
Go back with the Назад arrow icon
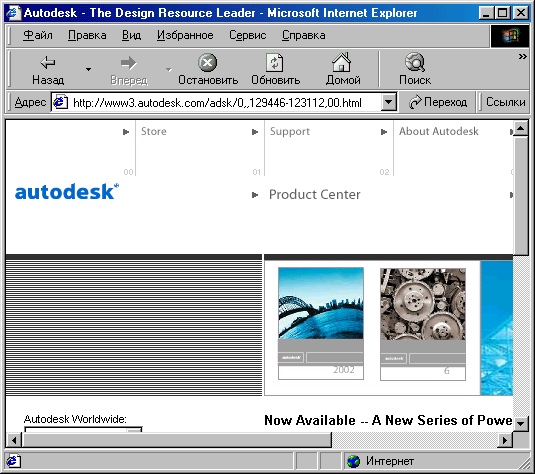[x=48, y=62]
